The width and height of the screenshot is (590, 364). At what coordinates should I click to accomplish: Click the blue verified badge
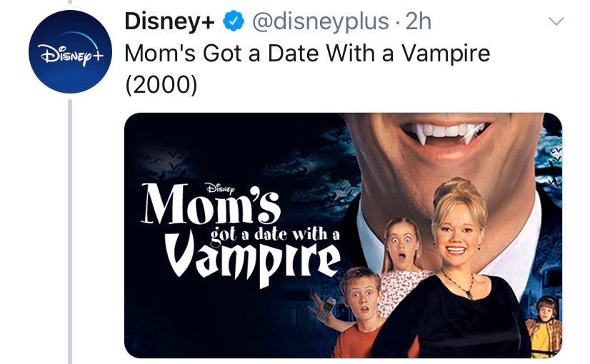point(234,21)
